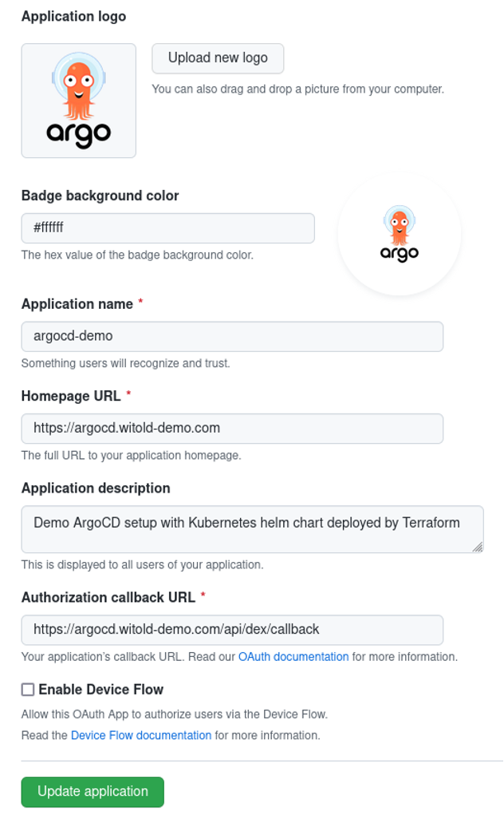504x819 pixels.
Task: Open the Device Flow documentation link
Action: tap(141, 735)
